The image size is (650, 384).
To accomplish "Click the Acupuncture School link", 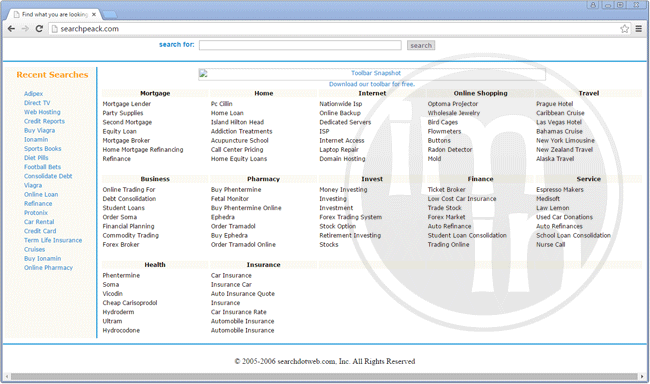I will coord(240,140).
